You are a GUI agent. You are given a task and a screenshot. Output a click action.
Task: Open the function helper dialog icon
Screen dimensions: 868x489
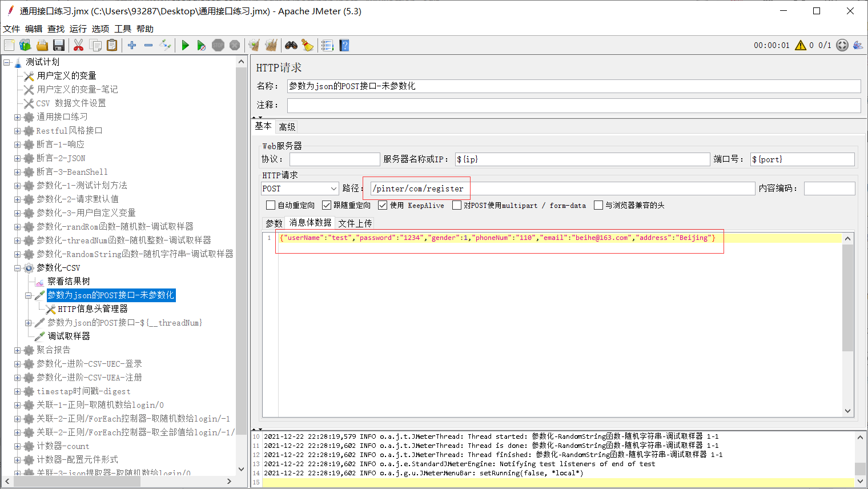(327, 45)
